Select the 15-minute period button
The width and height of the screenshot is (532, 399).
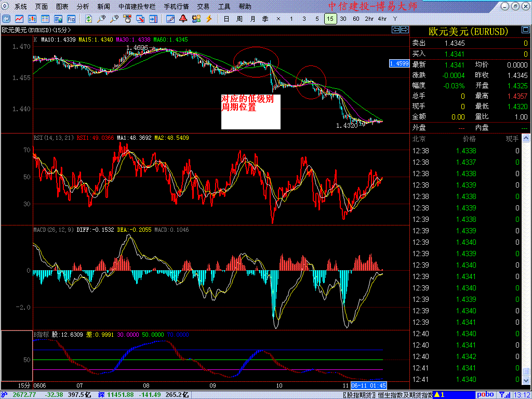330,19
